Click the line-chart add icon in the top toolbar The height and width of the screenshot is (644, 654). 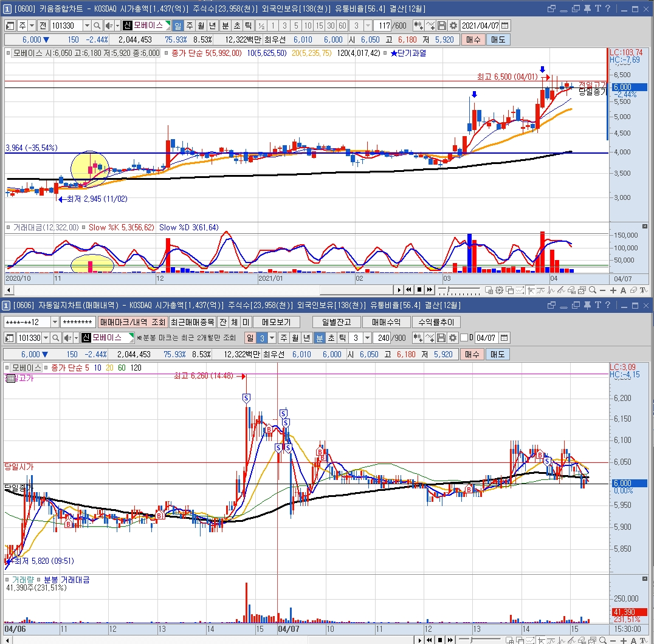tap(430, 26)
